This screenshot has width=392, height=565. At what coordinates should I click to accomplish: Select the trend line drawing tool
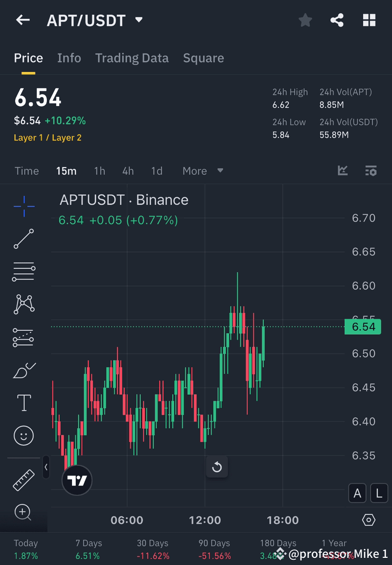coord(24,239)
